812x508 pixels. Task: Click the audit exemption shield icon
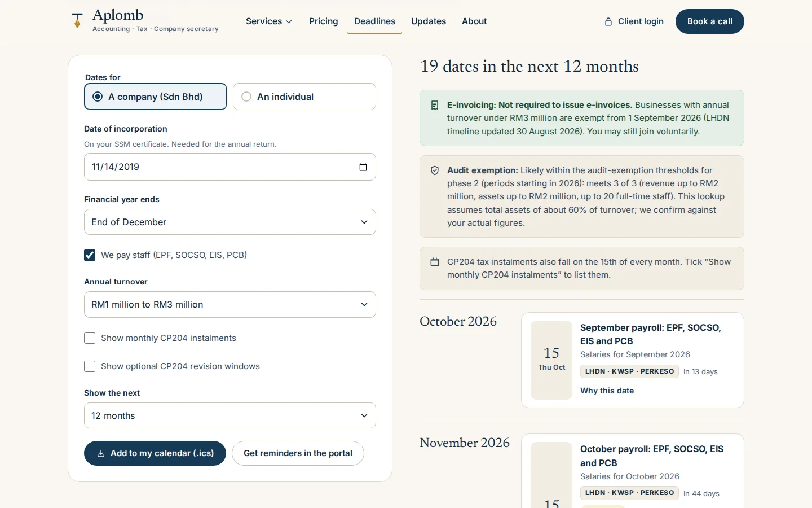(x=435, y=170)
